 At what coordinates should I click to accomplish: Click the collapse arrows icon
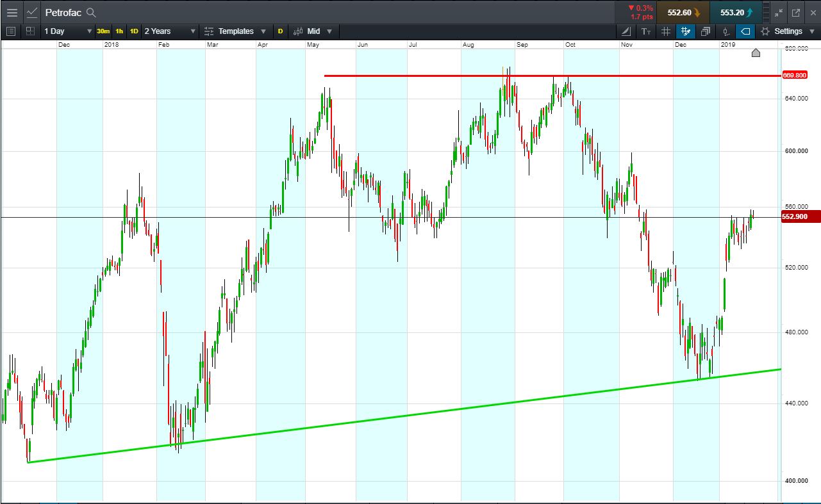[x=779, y=12]
